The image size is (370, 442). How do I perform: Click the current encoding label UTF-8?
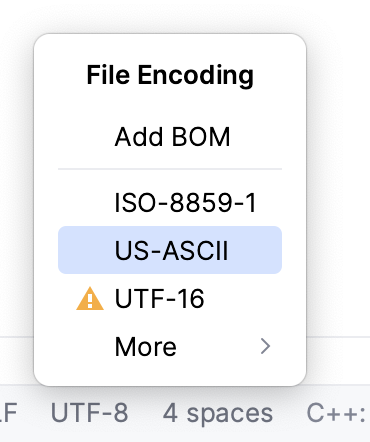[x=89, y=413]
